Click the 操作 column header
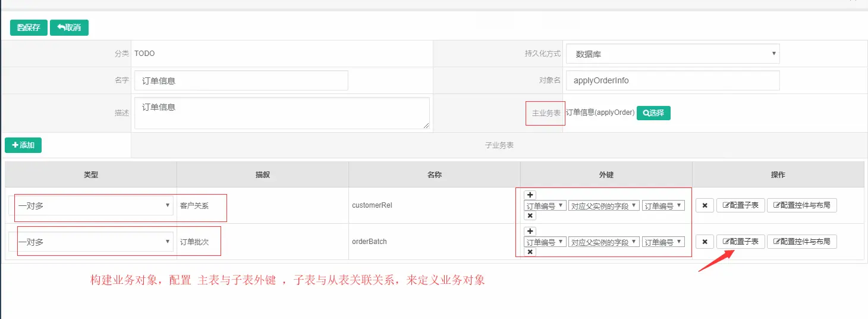This screenshot has height=319, width=868. point(778,175)
